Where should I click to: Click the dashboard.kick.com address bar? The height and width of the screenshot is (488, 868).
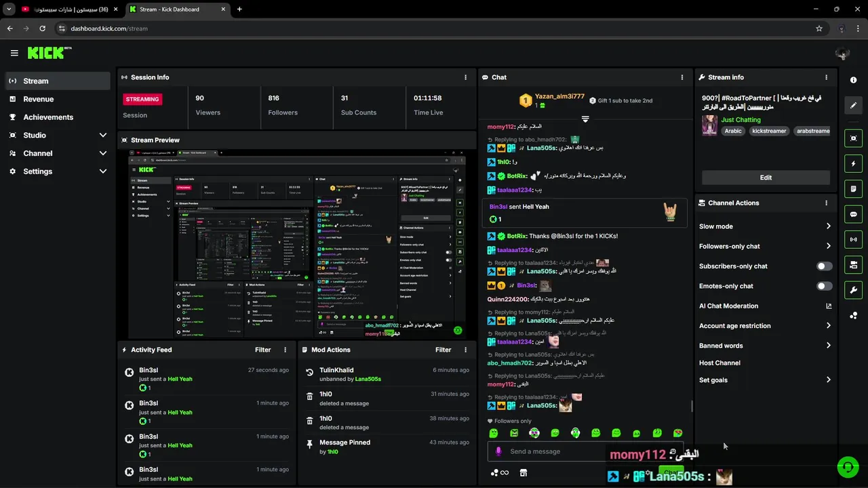pos(434,28)
